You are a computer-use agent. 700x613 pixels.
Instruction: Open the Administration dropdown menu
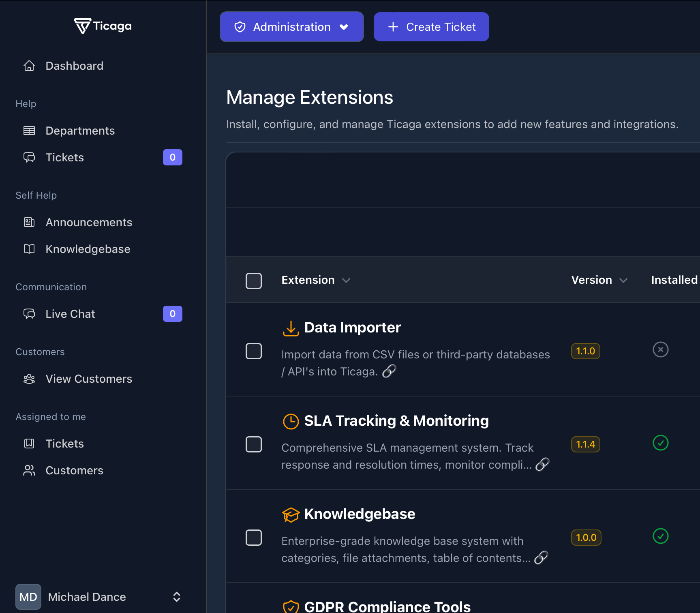291,27
